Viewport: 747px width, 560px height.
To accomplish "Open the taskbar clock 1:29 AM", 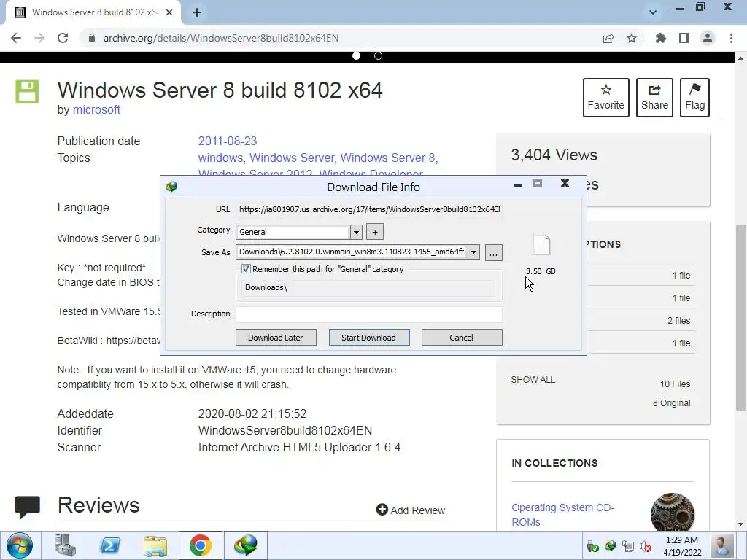I will pos(682,546).
